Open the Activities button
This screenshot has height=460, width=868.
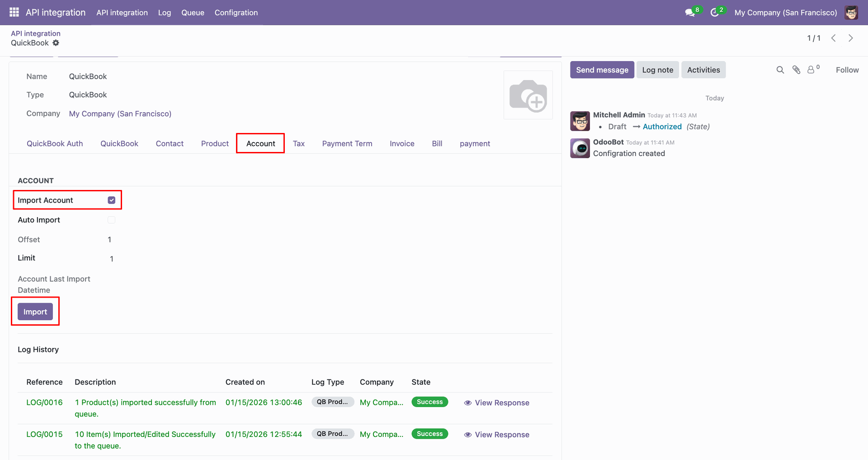click(703, 70)
